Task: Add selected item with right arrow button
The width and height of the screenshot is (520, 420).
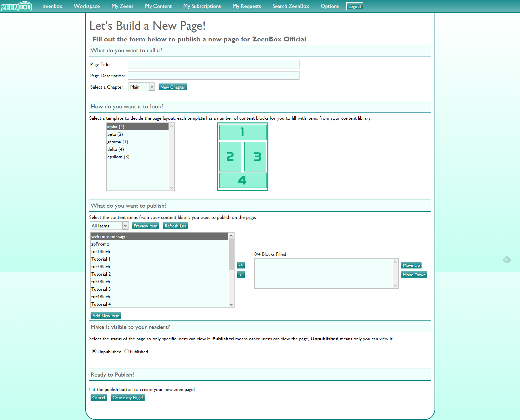Action: pyautogui.click(x=241, y=265)
